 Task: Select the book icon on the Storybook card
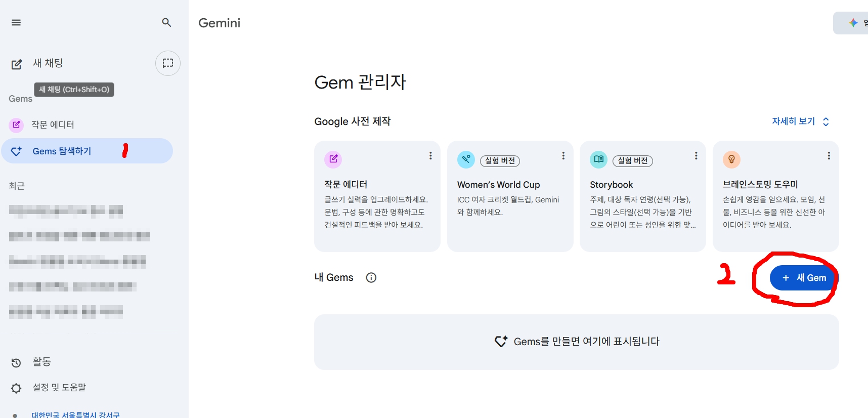click(598, 159)
